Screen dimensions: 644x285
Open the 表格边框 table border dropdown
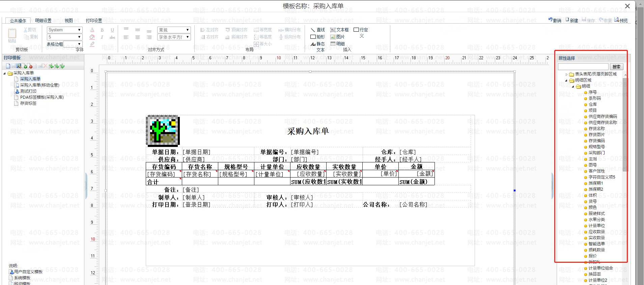point(73,44)
